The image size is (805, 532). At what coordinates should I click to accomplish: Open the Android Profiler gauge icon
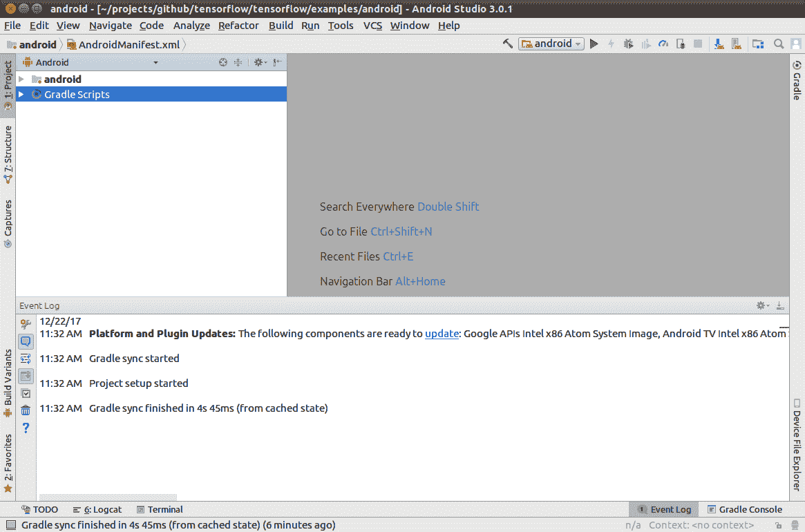(x=663, y=44)
